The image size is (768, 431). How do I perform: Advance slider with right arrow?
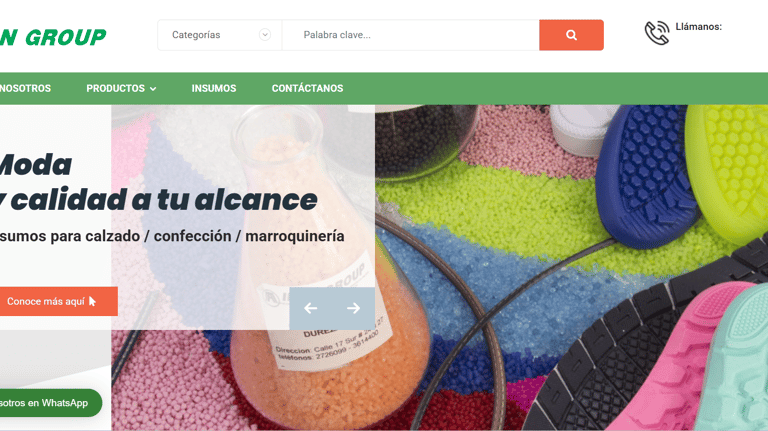[x=353, y=308]
